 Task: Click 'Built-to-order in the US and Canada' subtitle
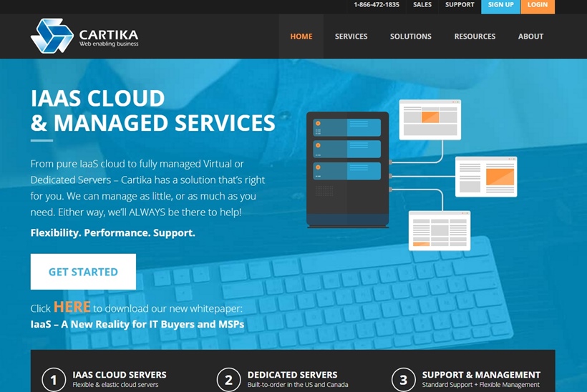point(298,385)
